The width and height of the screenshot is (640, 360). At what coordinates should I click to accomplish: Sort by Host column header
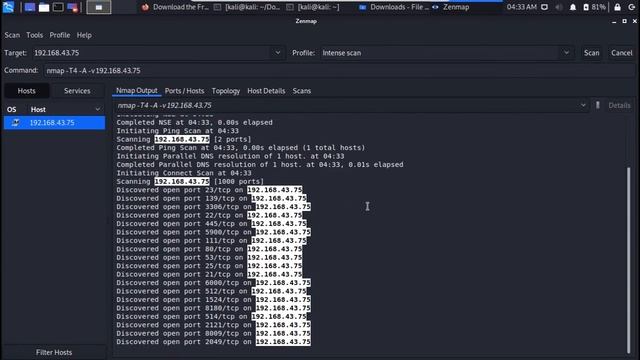38,109
